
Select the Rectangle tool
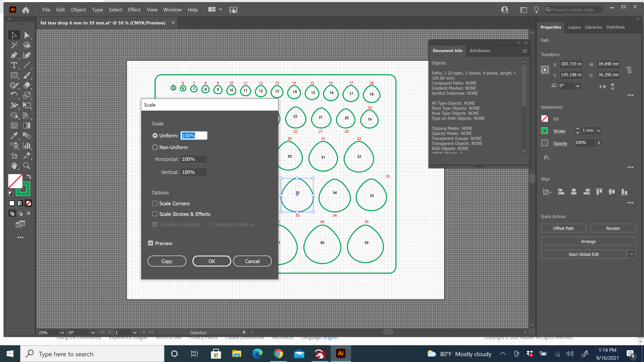pyautogui.click(x=14, y=75)
